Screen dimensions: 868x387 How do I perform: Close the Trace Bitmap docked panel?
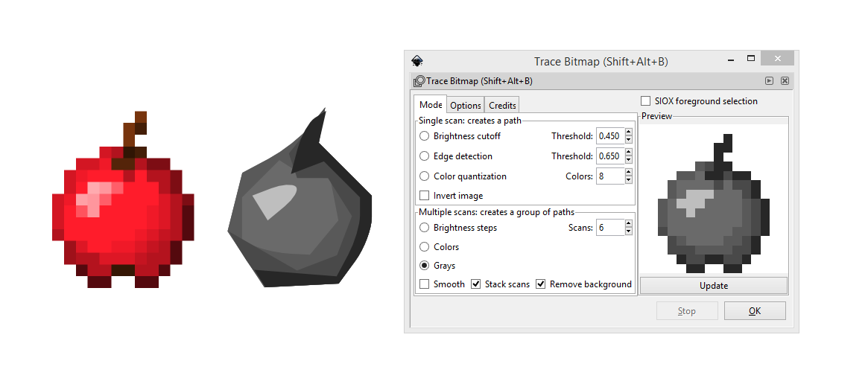point(785,80)
